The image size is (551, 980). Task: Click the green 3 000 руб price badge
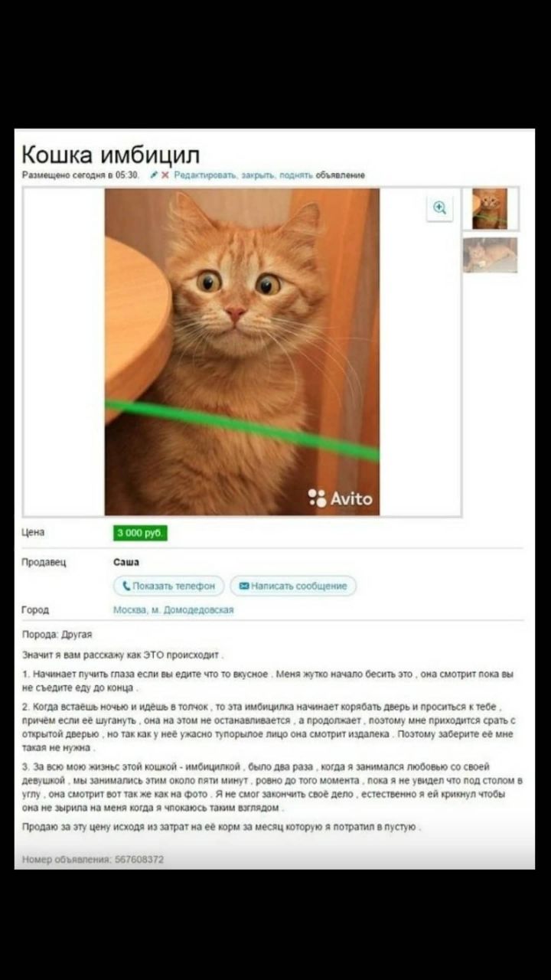point(140,533)
